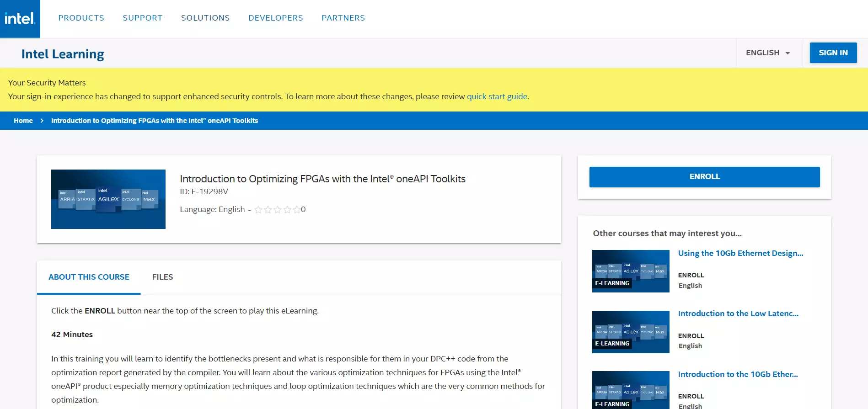Open the quick start guide link
Screen dimensions: 868x409
tap(497, 96)
